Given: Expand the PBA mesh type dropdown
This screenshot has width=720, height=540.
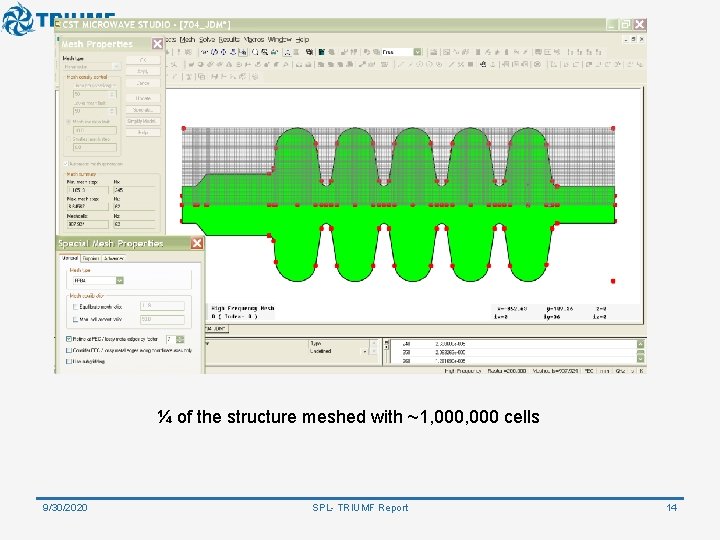Looking at the screenshot, I should click(119, 281).
